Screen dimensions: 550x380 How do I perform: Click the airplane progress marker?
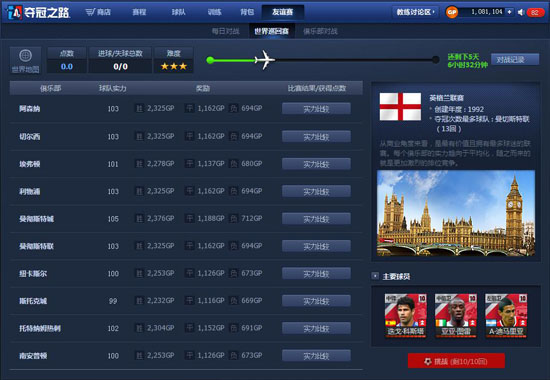(x=265, y=60)
